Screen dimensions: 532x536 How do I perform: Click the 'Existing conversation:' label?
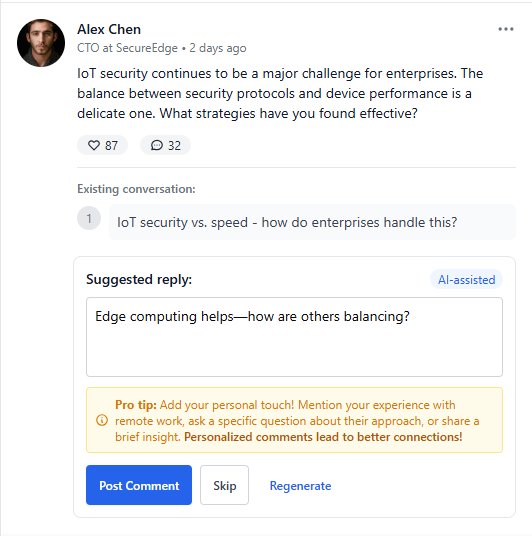coord(136,189)
